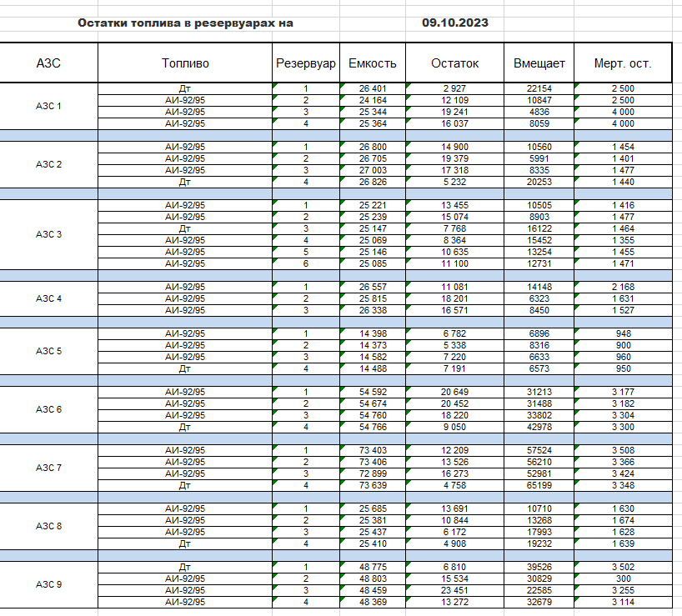
Task: Select the 'АЗС 9' station cell
Action: pos(48,584)
